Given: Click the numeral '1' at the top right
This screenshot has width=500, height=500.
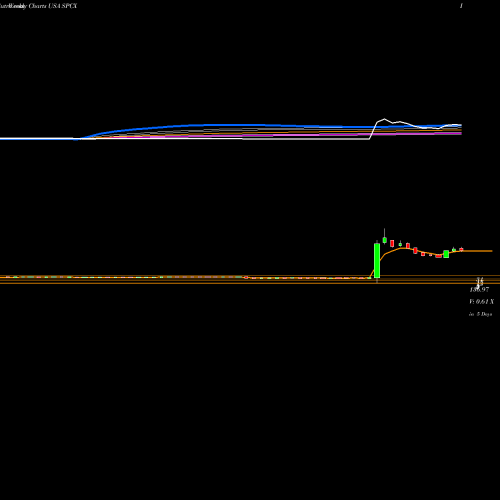Looking at the screenshot, I should coord(461,6).
